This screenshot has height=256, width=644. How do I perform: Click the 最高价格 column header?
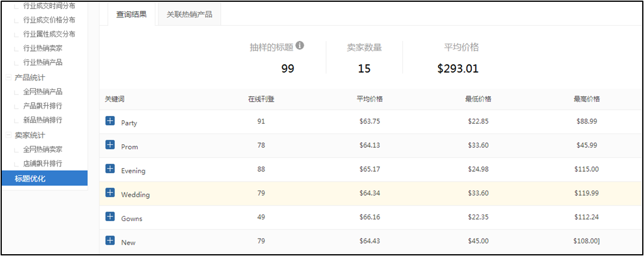(x=586, y=99)
